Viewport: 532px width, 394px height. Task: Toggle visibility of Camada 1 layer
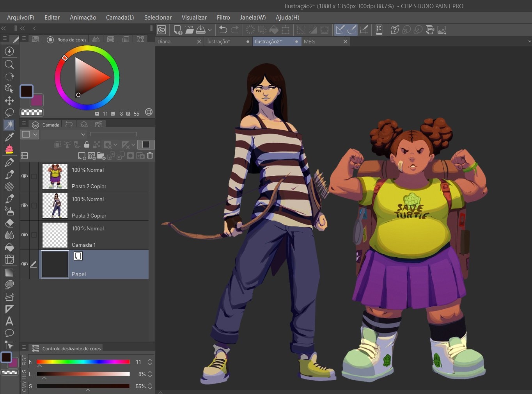pos(24,235)
